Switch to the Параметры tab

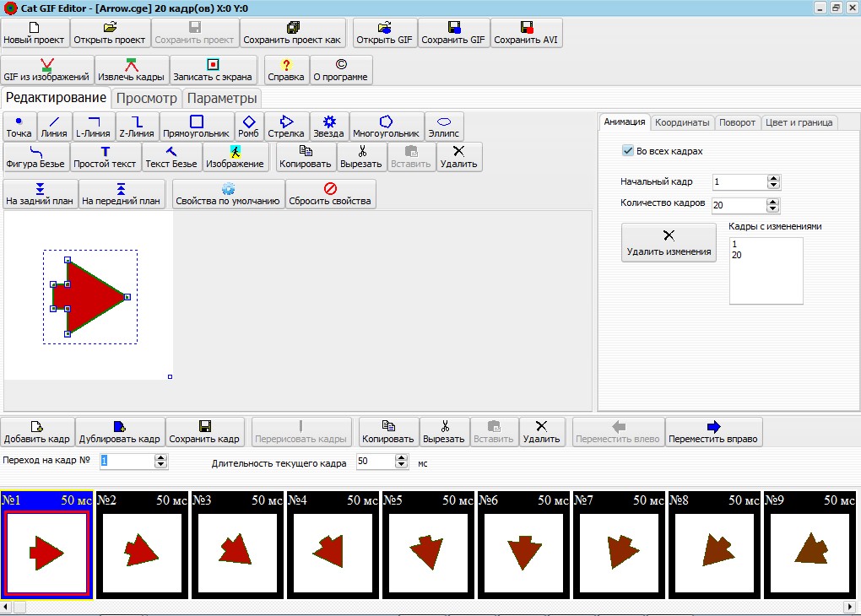[222, 98]
